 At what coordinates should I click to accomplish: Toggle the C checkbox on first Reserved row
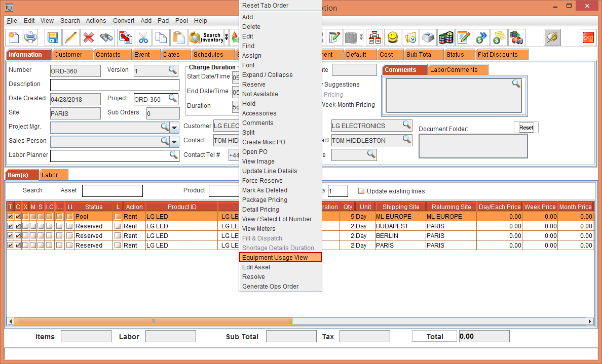[17, 226]
